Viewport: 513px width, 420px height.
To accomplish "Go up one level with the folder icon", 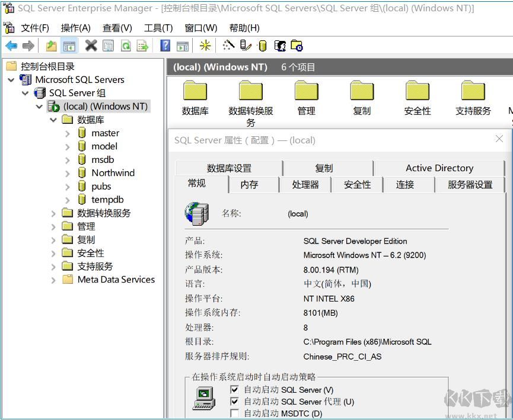I will point(50,46).
